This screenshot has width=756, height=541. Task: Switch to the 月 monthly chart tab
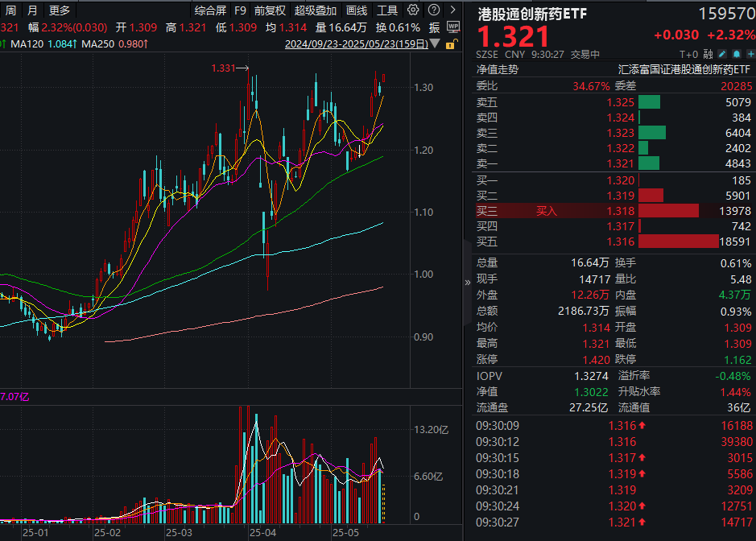pyautogui.click(x=32, y=10)
